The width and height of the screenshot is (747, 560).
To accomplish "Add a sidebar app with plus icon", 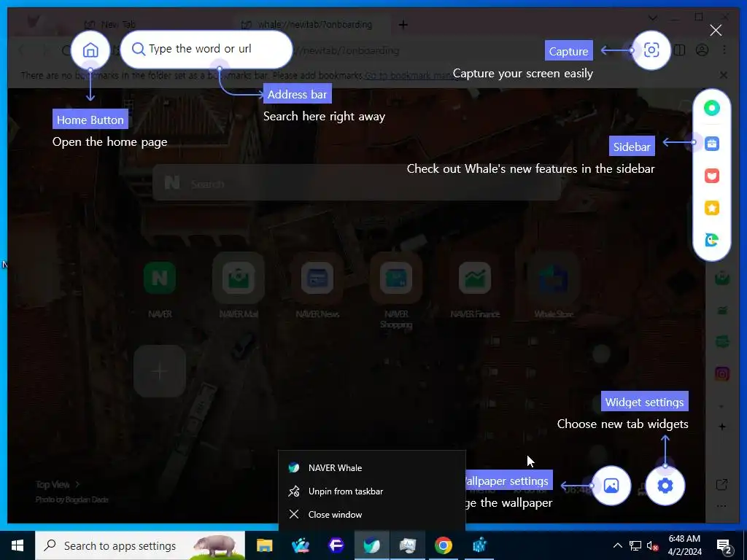I will click(722, 427).
